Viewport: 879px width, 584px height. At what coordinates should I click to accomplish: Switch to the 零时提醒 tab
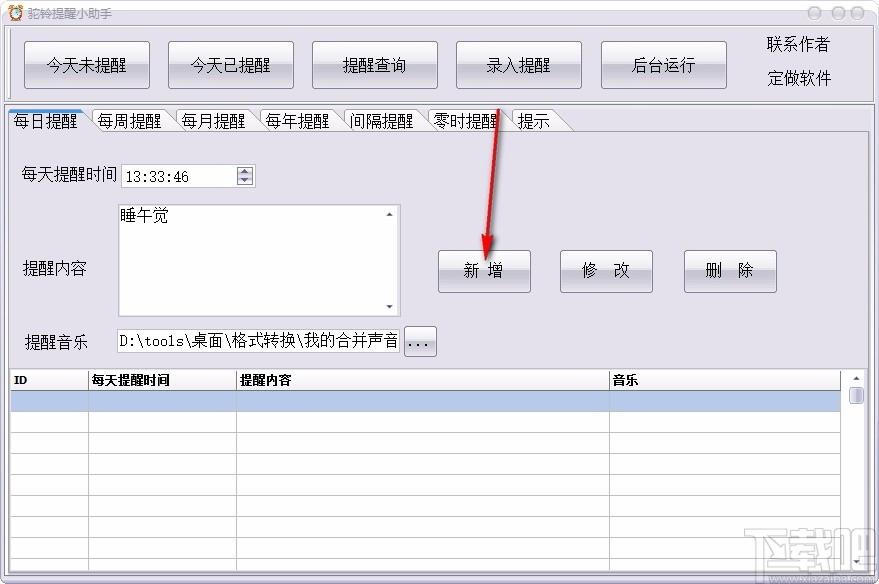point(466,121)
